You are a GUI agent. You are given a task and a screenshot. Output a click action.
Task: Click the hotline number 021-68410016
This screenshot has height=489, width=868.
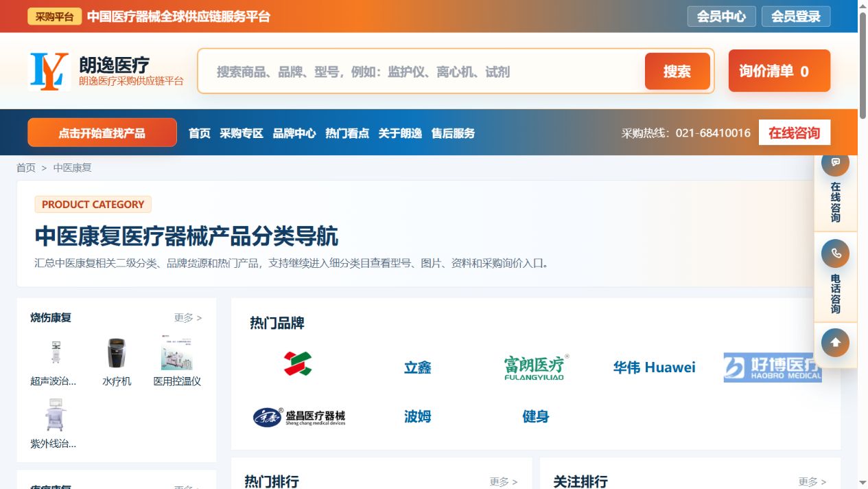pos(713,133)
